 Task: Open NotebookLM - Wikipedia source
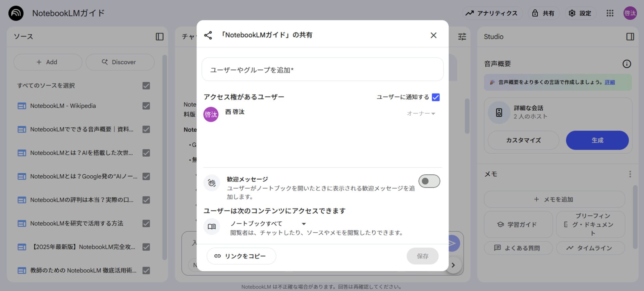[63, 106]
